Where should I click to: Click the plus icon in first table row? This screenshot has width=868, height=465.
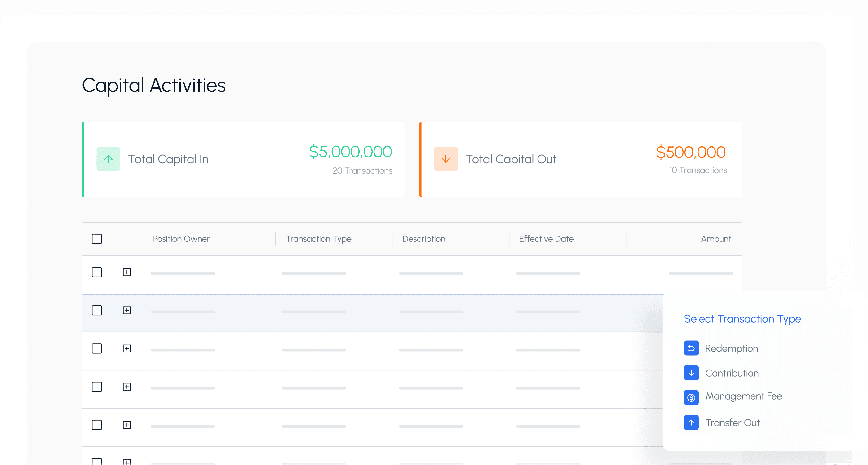pos(127,272)
